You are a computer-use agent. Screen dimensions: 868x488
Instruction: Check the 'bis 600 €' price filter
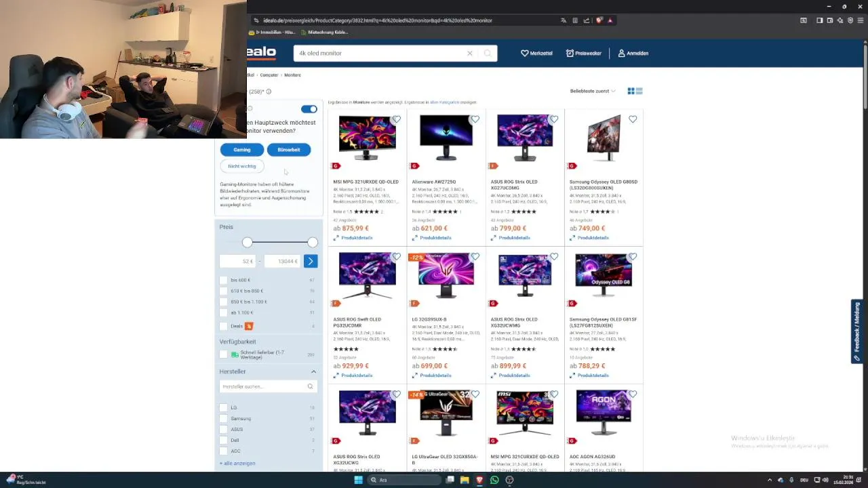click(224, 280)
